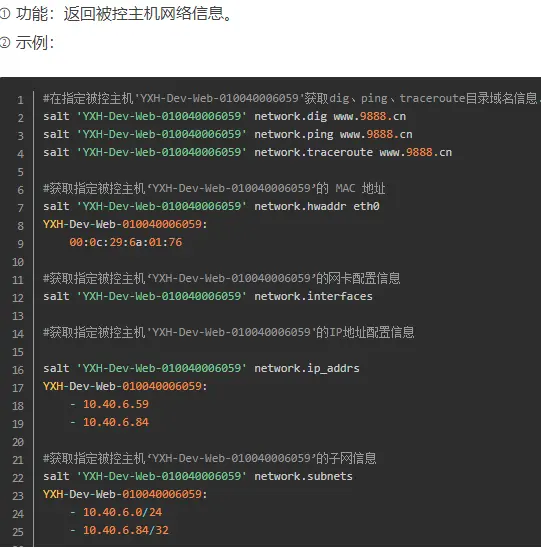Click the '示例:' label
The image size is (541, 550).
tap(35, 43)
